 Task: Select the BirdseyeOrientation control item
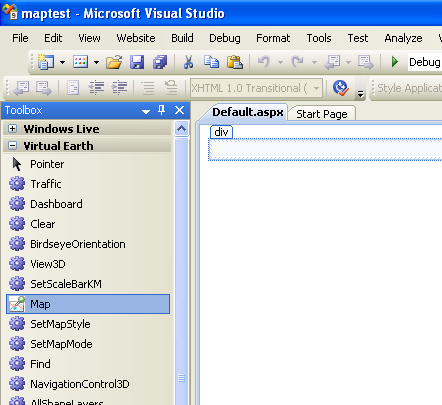88,244
